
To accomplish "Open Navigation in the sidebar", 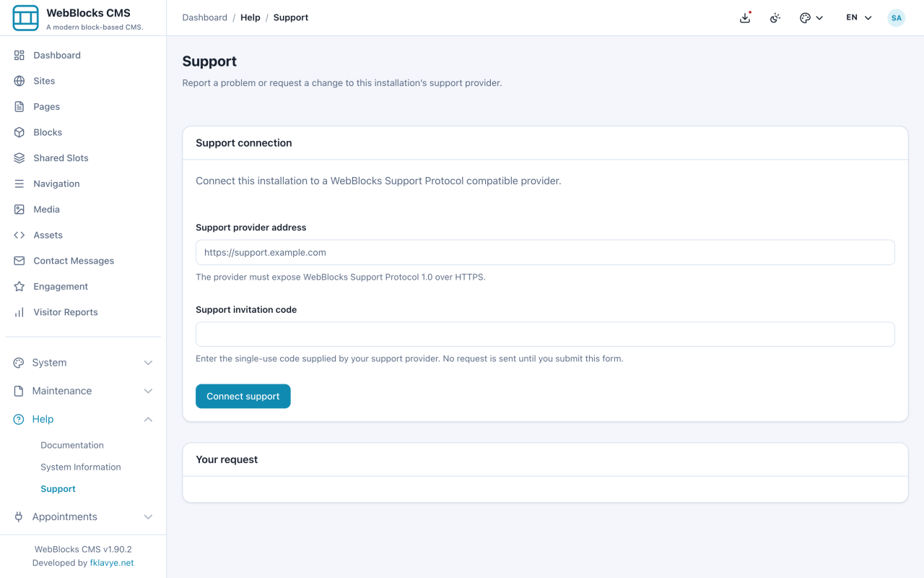I will pyautogui.click(x=83, y=184).
